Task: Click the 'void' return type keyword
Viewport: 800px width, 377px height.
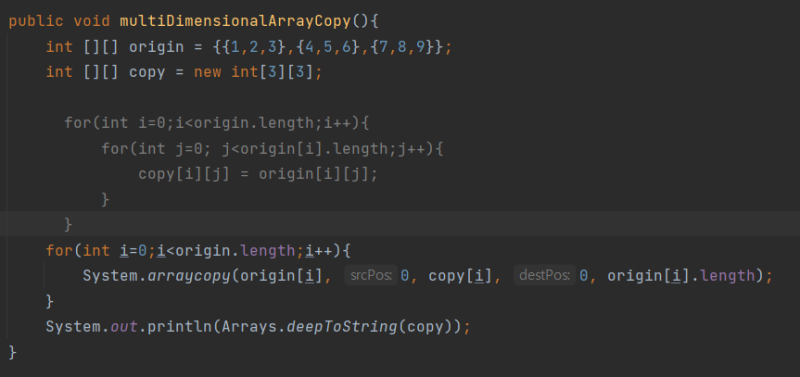Action: point(92,21)
